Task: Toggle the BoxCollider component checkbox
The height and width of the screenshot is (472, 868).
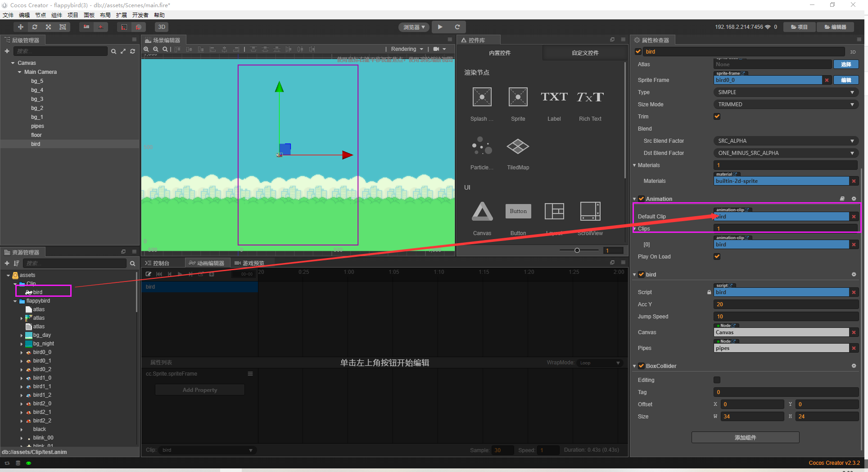Action: pos(641,366)
